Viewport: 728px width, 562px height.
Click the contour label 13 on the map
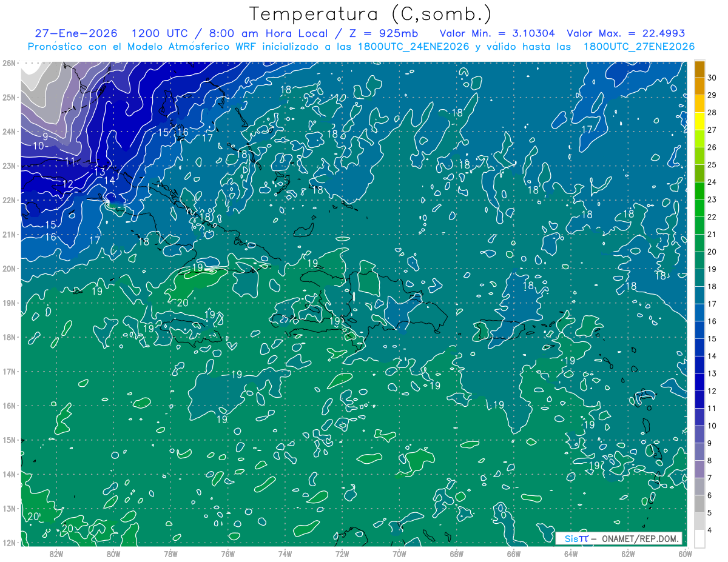click(99, 172)
